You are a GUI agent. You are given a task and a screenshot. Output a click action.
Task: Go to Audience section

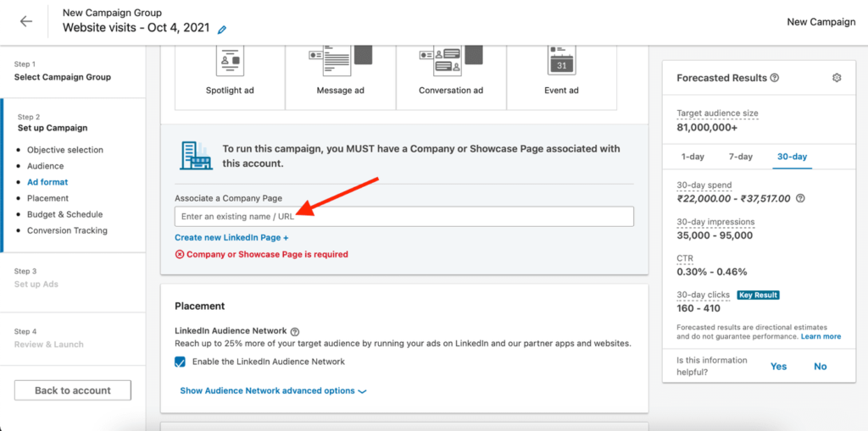[x=46, y=166]
